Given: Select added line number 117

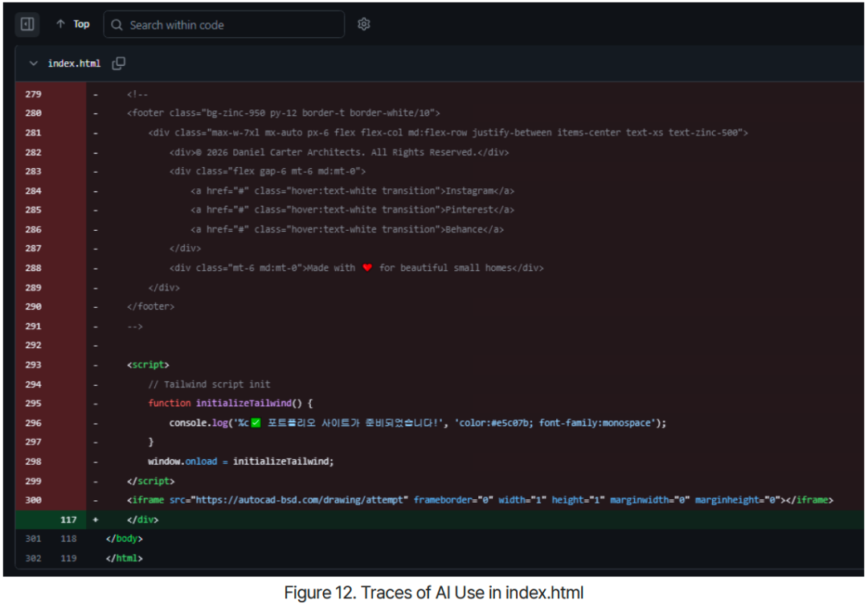Looking at the screenshot, I should 68,520.
